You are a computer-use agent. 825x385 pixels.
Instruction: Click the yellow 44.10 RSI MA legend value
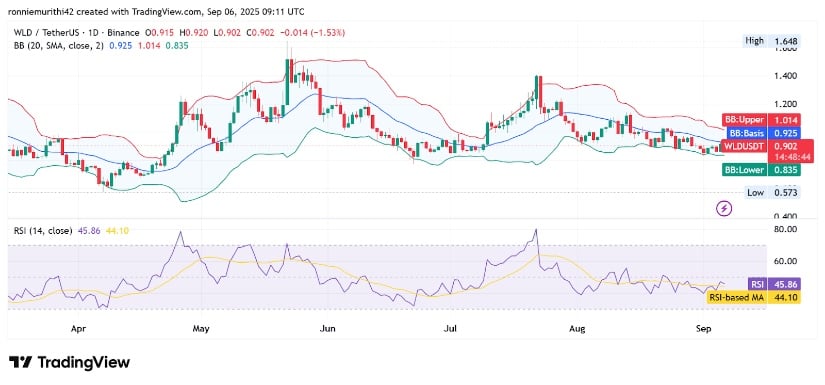click(x=117, y=230)
